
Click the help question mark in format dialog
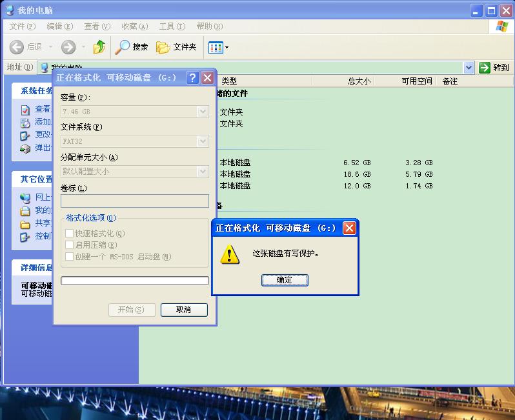[x=192, y=78]
